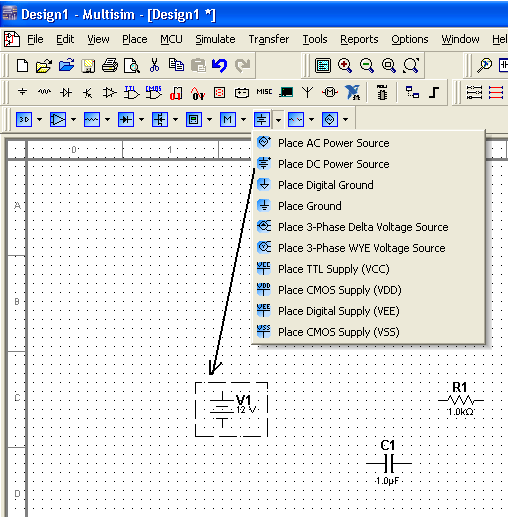Cut selection with scissors icon
508x517 pixels.
point(154,65)
